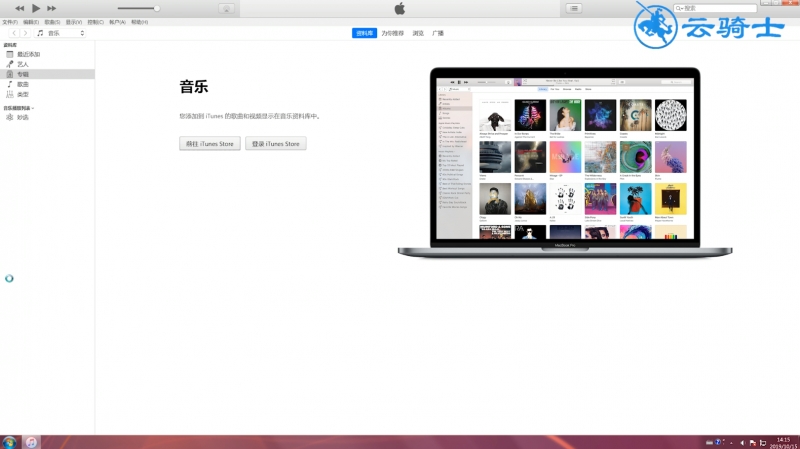This screenshot has height=449, width=800.
Task: Click the 音乐 heading text
Action: [194, 87]
